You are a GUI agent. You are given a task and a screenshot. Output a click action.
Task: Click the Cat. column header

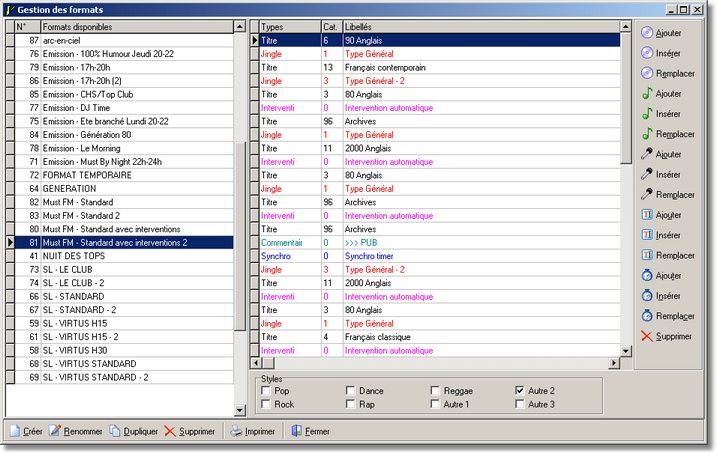pyautogui.click(x=332, y=27)
